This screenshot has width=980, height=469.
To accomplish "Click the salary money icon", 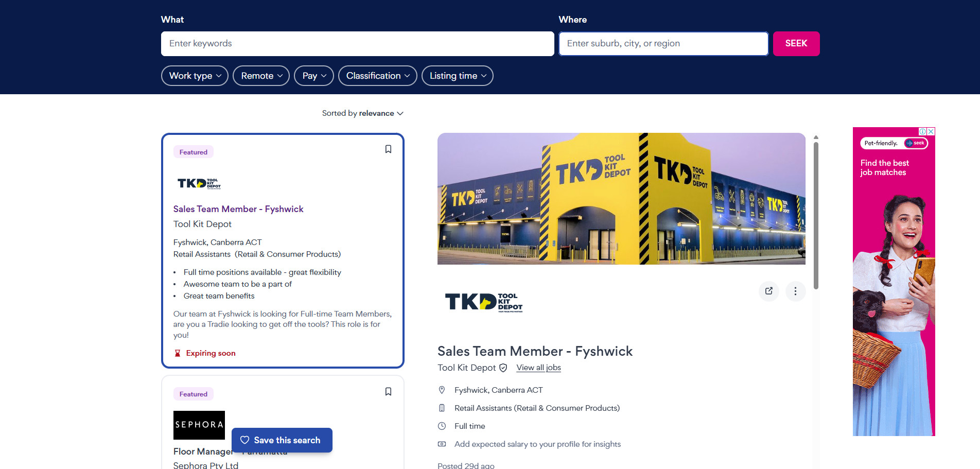I will (x=442, y=444).
